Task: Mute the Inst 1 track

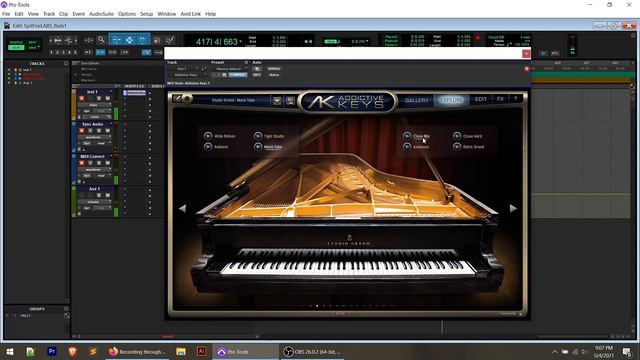Action: point(107,98)
